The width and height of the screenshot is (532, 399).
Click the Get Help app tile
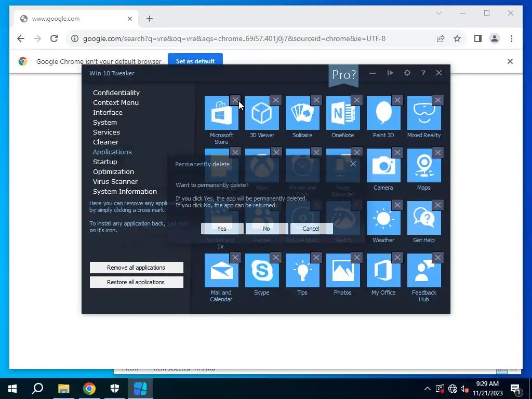click(x=424, y=218)
